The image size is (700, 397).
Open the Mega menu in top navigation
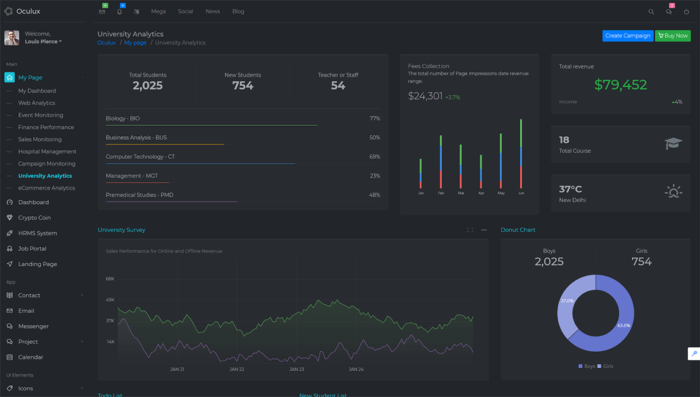point(158,12)
